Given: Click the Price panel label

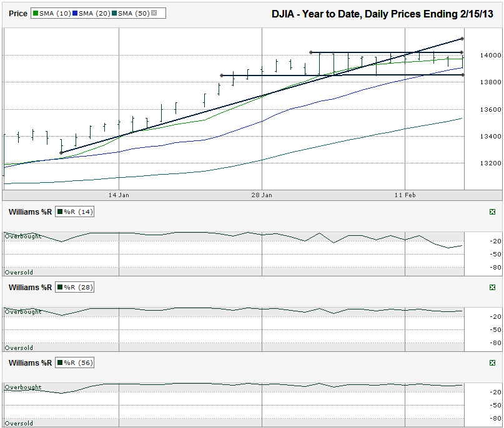Looking at the screenshot, I should coord(18,14).
